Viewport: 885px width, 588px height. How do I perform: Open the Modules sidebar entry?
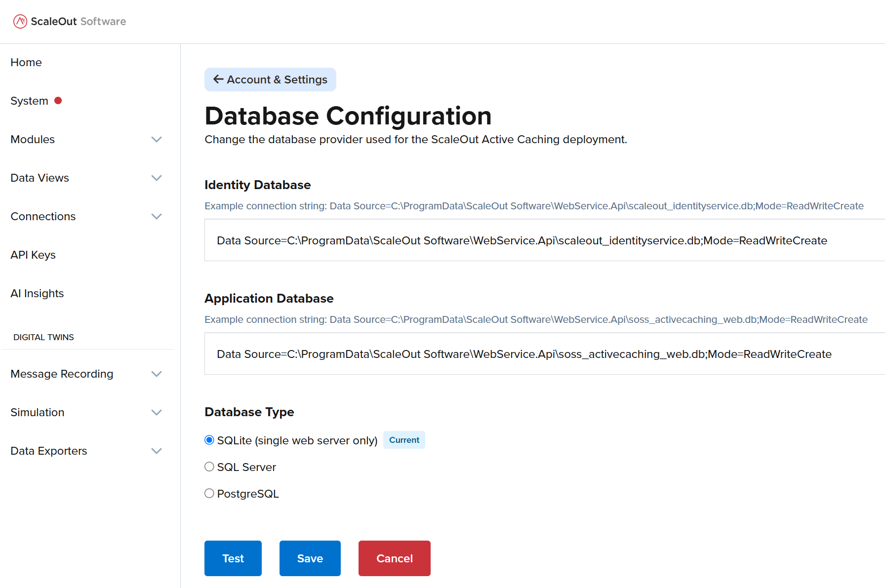click(x=33, y=139)
